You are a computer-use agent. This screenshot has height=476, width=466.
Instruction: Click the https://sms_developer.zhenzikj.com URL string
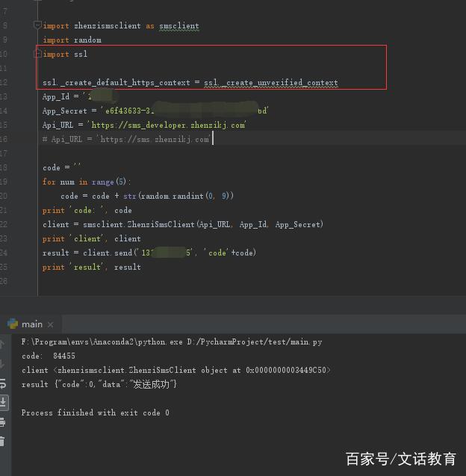(168, 125)
